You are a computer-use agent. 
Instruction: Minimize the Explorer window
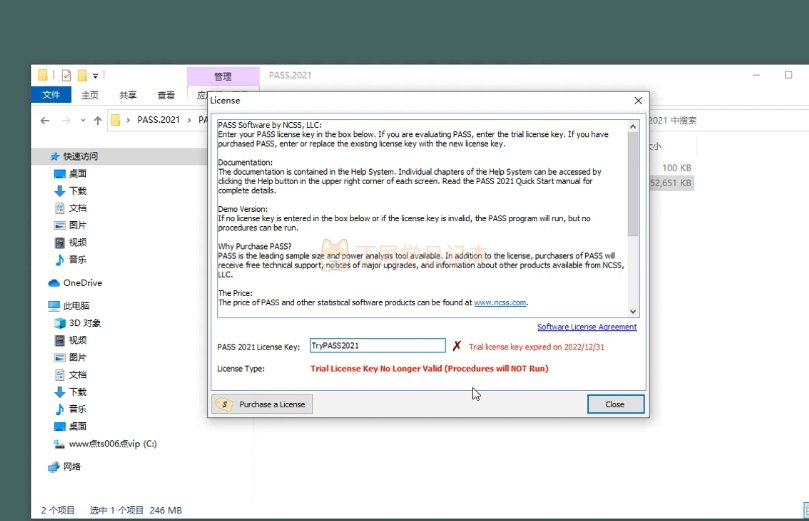coord(756,75)
